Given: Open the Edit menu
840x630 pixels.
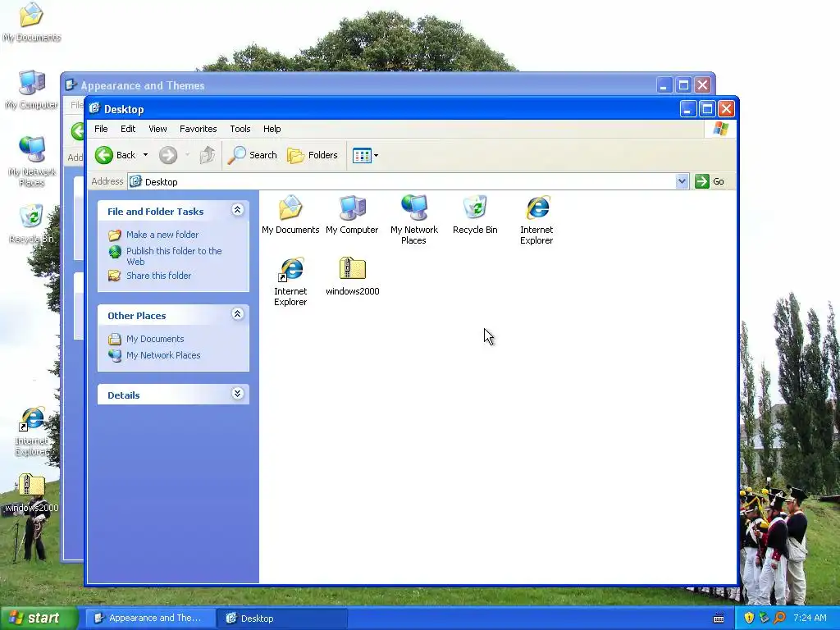Looking at the screenshot, I should pyautogui.click(x=128, y=129).
